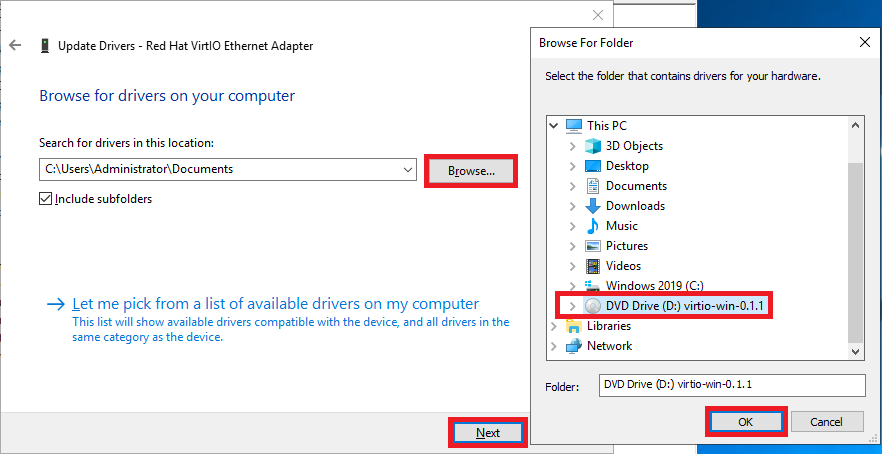
Task: Expand the Windows 2019 (C:) node
Action: (x=573, y=285)
